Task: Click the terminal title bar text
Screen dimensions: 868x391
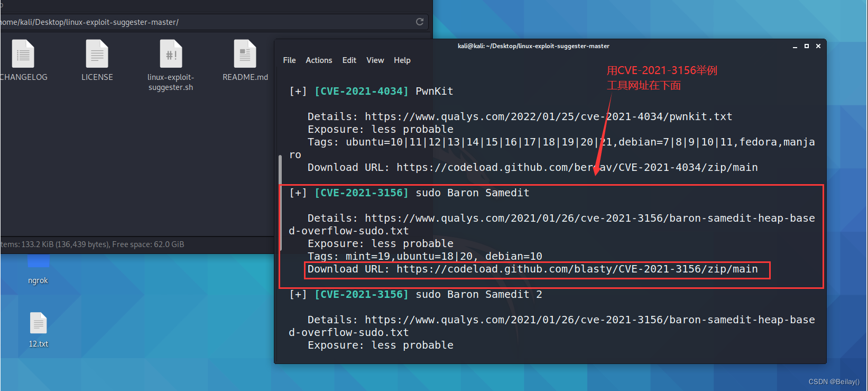Action: 533,46
